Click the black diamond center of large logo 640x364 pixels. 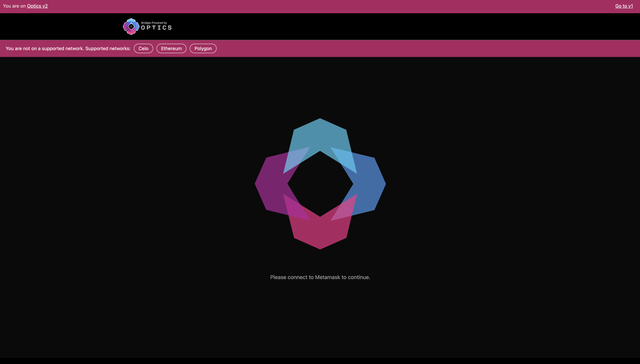pos(320,184)
